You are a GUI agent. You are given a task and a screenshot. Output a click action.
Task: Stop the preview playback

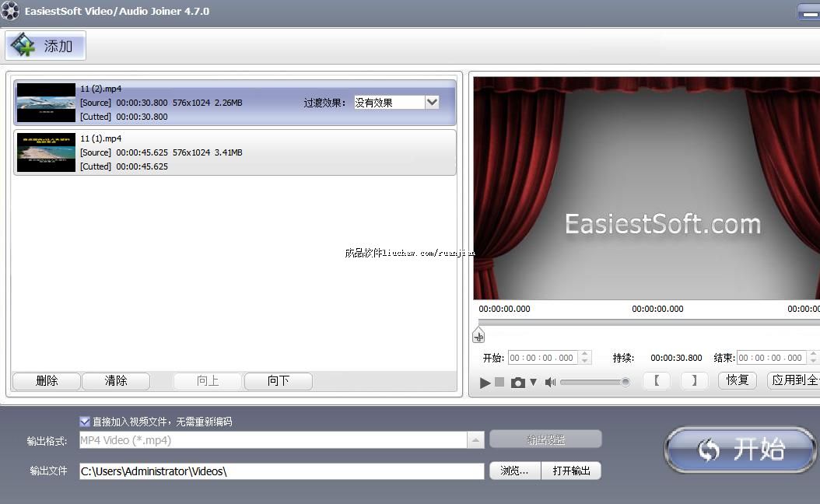pos(499,382)
